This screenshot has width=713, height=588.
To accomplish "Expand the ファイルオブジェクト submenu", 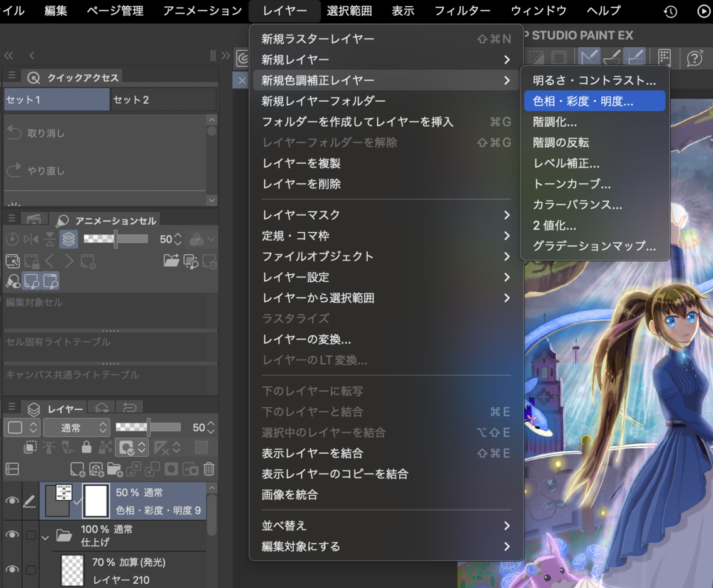I will point(386,256).
